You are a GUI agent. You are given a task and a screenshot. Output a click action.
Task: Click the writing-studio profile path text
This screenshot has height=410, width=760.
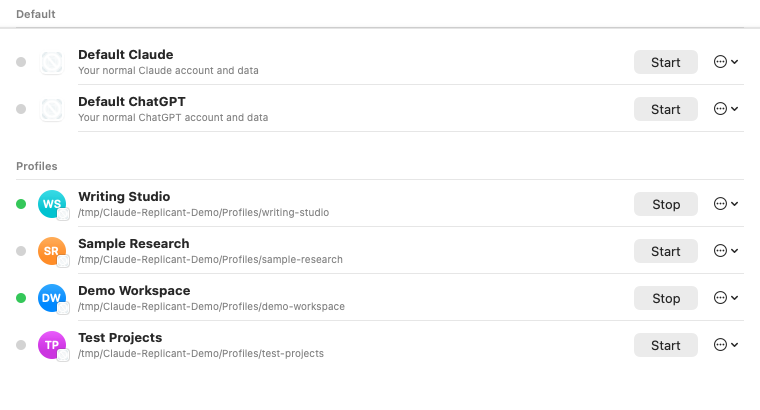(204, 212)
